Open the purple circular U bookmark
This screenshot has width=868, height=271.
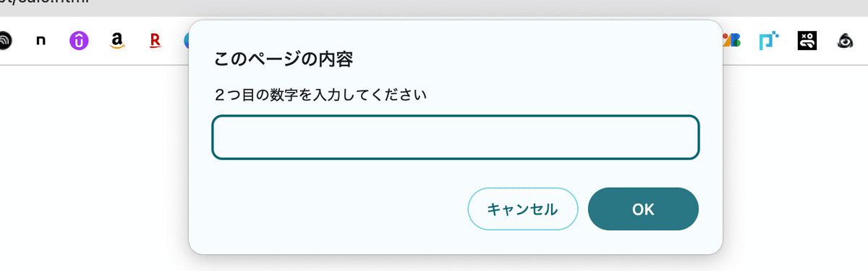pos(79,41)
